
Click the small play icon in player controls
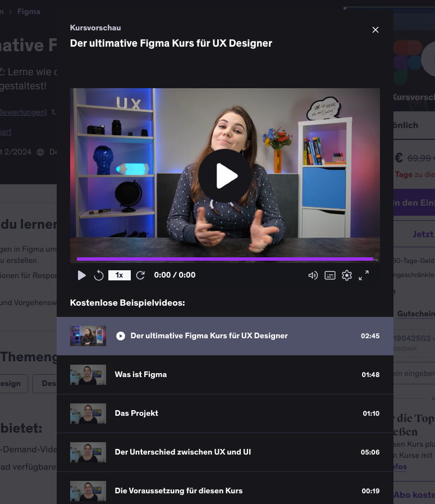(81, 275)
